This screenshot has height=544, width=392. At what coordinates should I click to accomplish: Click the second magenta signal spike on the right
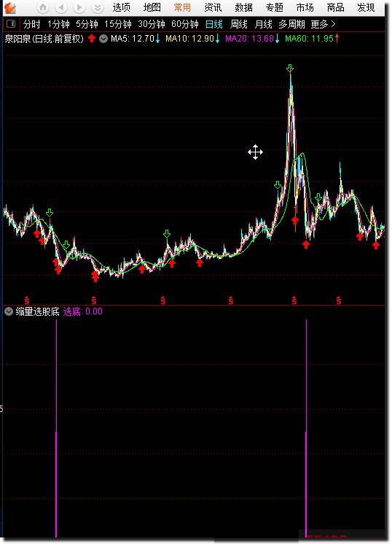click(307, 429)
